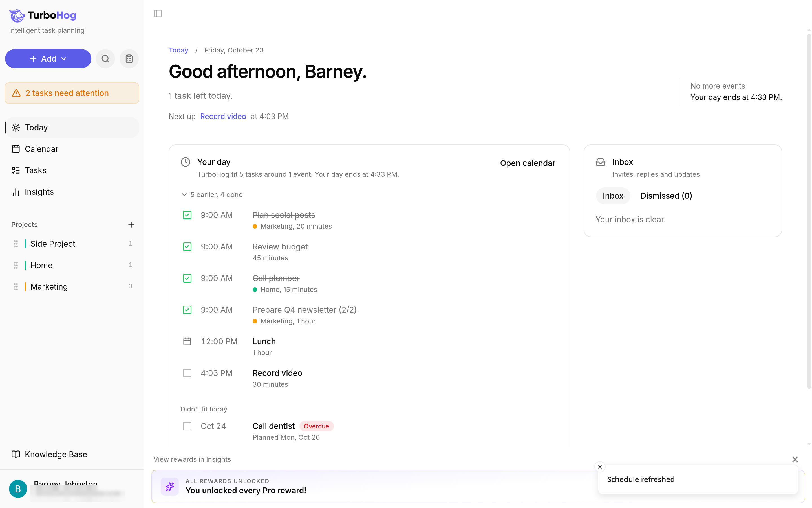812x508 pixels.
Task: Open Tasks in sidebar
Action: coord(72,170)
